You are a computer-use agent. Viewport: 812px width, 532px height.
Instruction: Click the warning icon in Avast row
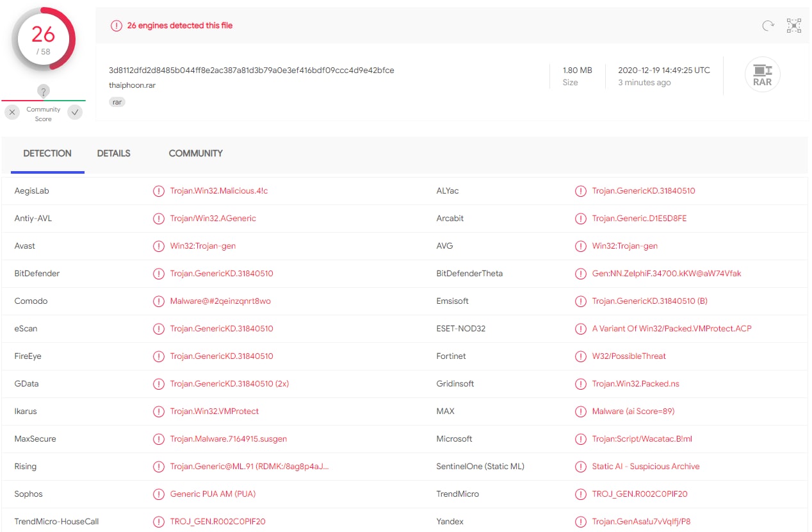click(x=158, y=246)
